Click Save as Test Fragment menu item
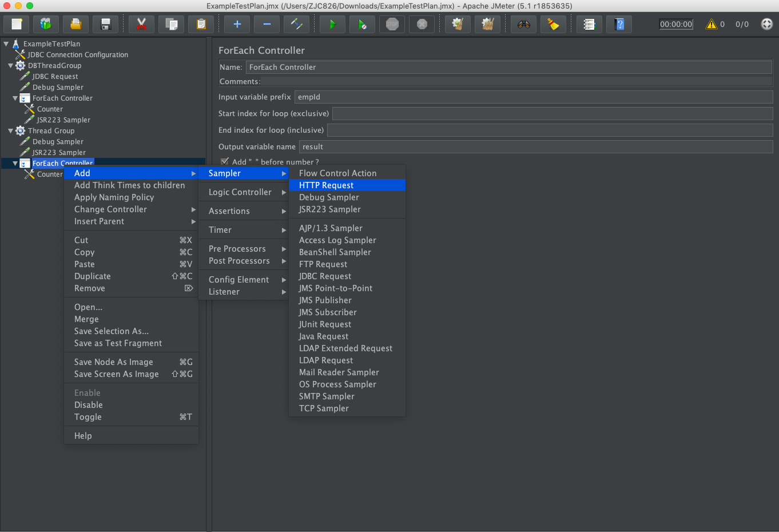Image resolution: width=779 pixels, height=532 pixels. (x=131, y=343)
